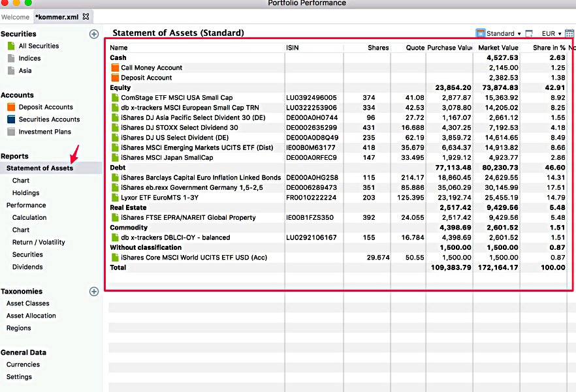Click icon of db x-trackers MSCI European row
The height and width of the screenshot is (392, 576).
tap(115, 108)
